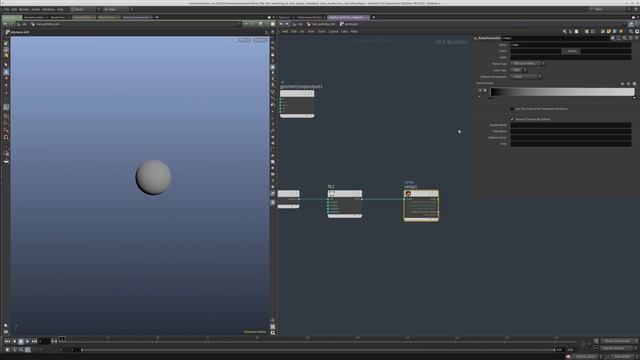
Task: Click the ramp2 node's ramp icon
Action: pyautogui.click(x=408, y=193)
